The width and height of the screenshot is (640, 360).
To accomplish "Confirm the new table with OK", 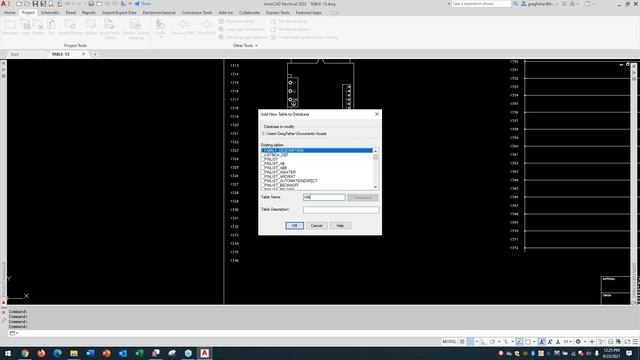I will click(294, 226).
